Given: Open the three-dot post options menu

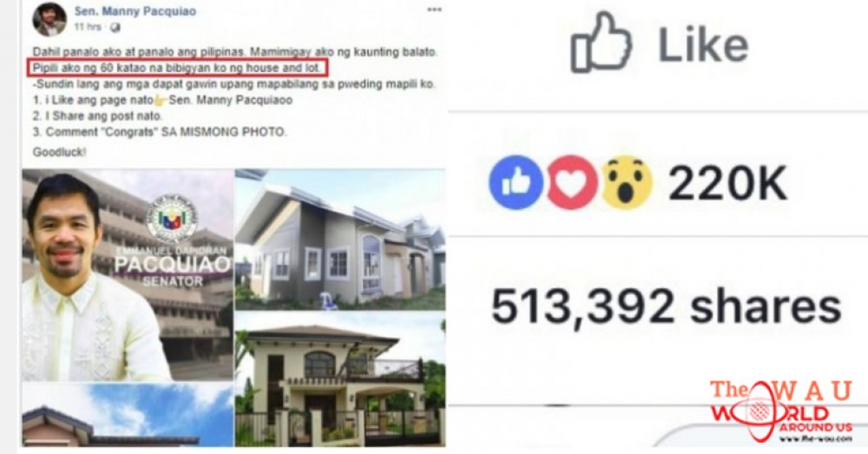Looking at the screenshot, I should pos(435,10).
